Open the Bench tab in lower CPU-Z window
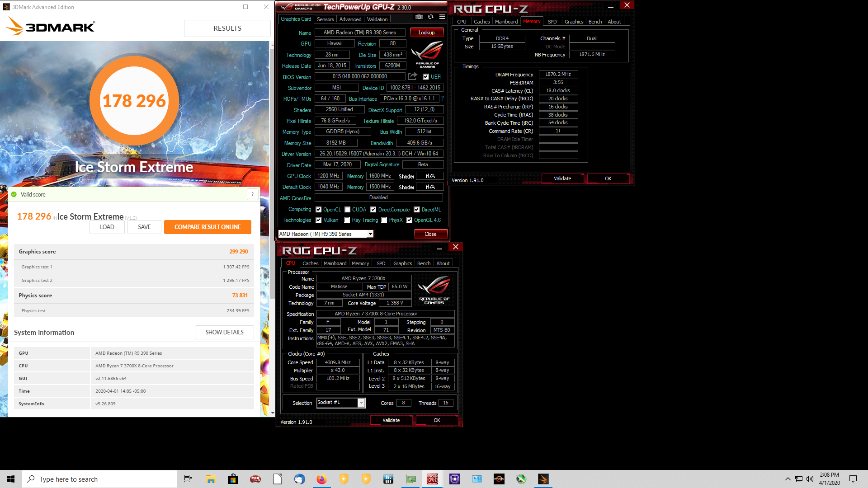This screenshot has height=488, width=868. 424,263
